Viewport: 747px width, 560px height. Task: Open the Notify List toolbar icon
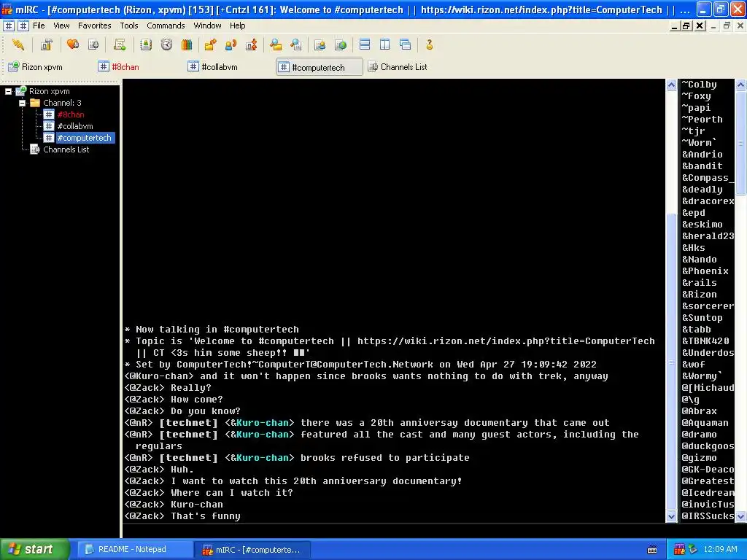[x=320, y=44]
